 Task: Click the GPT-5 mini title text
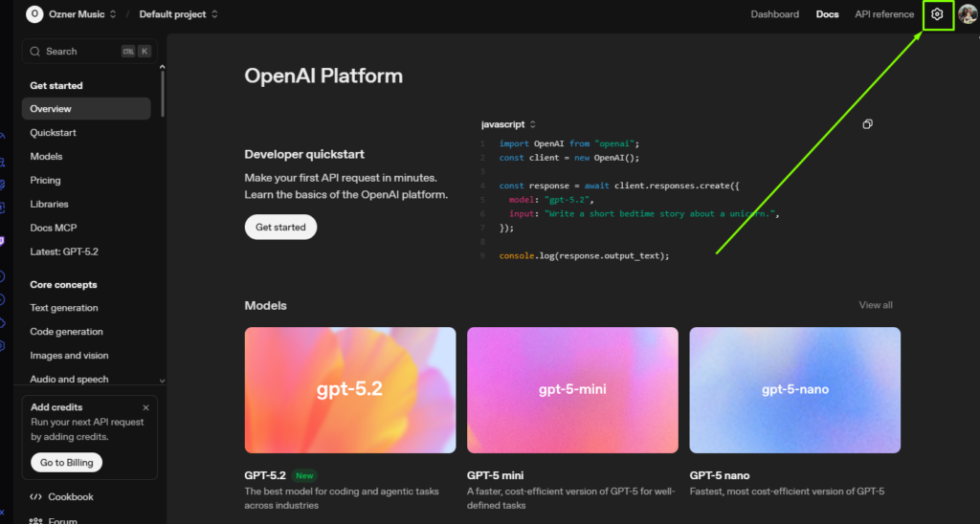(x=495, y=476)
